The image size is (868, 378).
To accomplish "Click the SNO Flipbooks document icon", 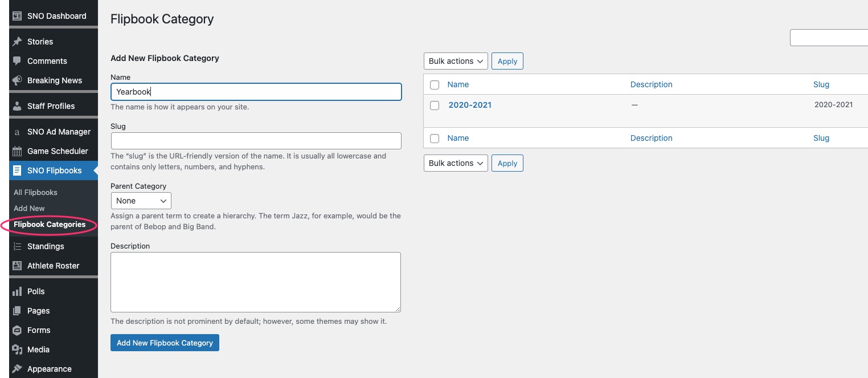I will [x=17, y=170].
